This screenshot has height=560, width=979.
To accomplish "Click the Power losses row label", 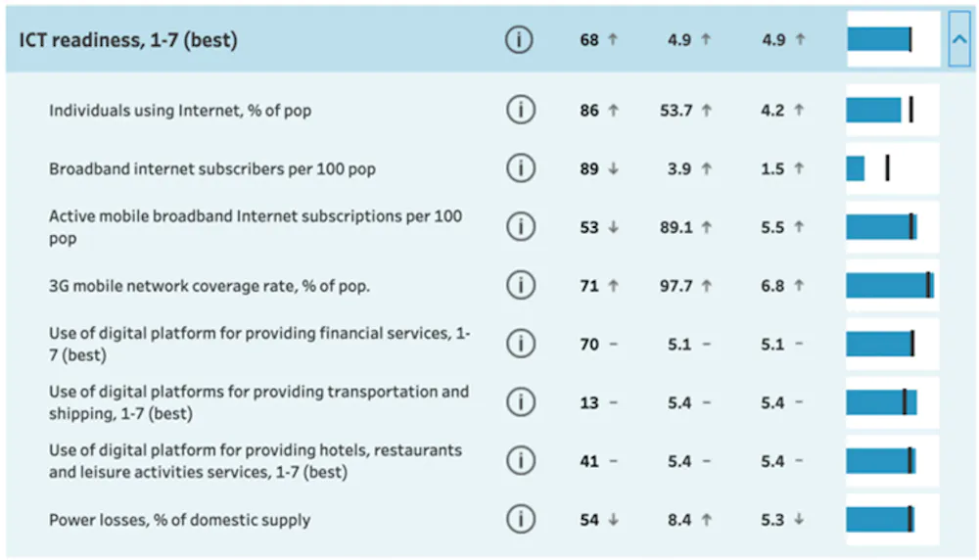I will point(179,519).
